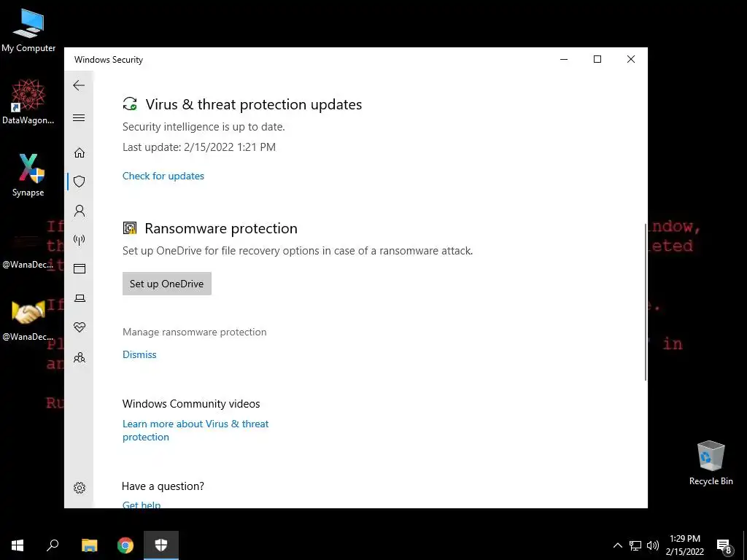Viewport: 747px width, 560px height.
Task: Show hidden system tray icons
Action: pos(617,545)
